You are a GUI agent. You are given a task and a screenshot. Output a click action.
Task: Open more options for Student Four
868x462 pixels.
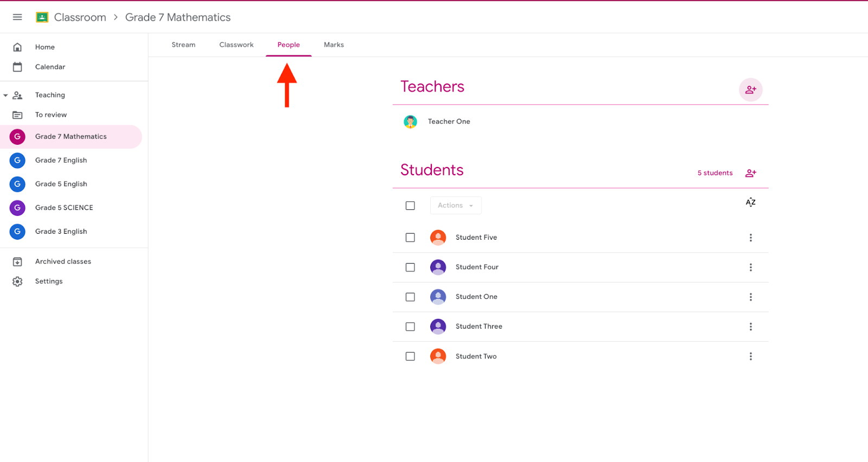(751, 267)
